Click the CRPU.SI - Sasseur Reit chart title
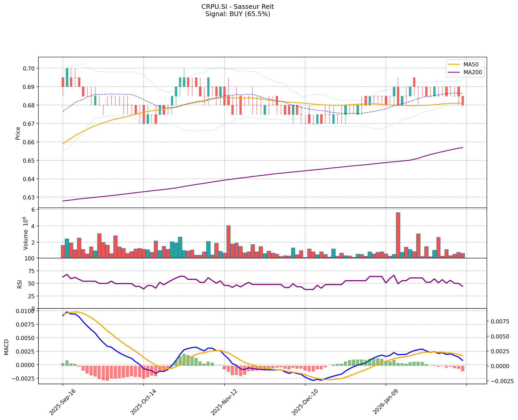Viewport: 518px width, 420px height. pyautogui.click(x=237, y=6)
